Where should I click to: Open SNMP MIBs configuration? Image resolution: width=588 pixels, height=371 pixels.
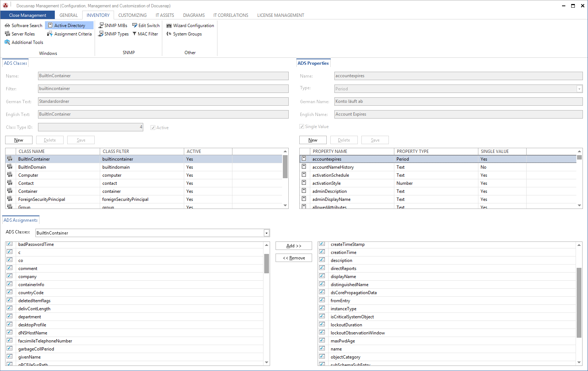(x=113, y=26)
